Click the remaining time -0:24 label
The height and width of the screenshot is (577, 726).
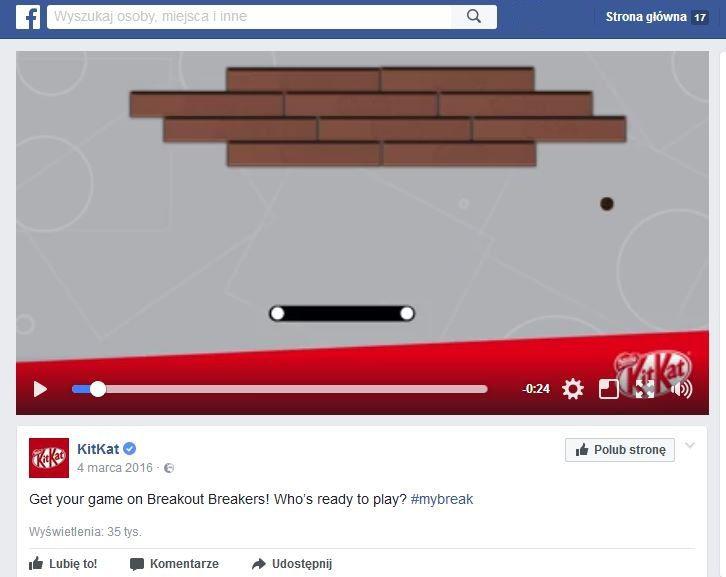[536, 389]
